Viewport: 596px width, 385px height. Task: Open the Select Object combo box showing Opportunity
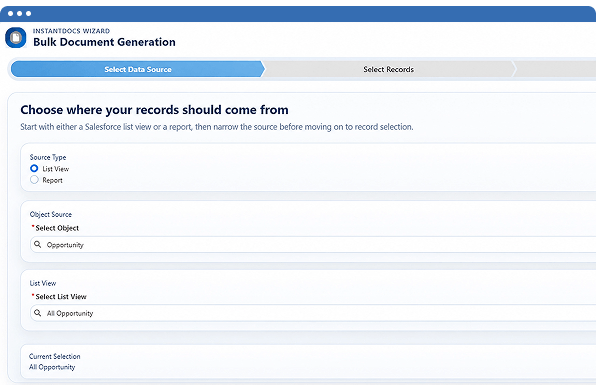313,244
